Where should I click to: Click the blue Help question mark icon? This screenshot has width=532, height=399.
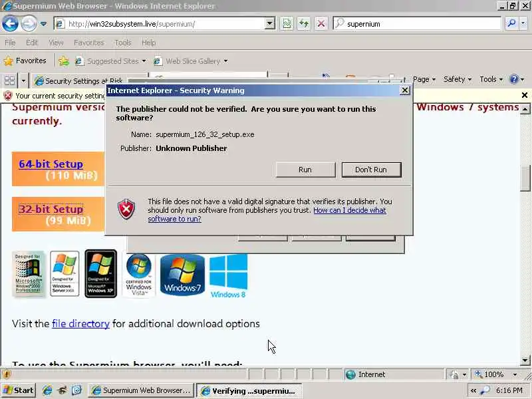[514, 79]
